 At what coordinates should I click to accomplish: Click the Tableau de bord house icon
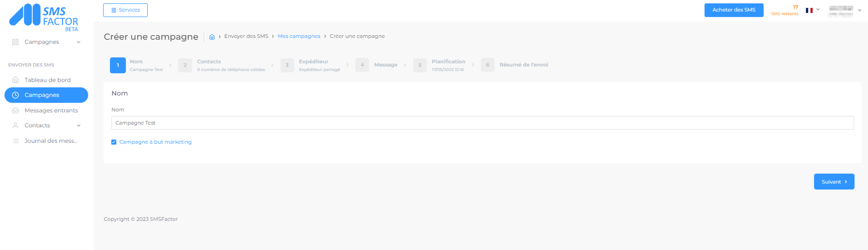[15, 80]
